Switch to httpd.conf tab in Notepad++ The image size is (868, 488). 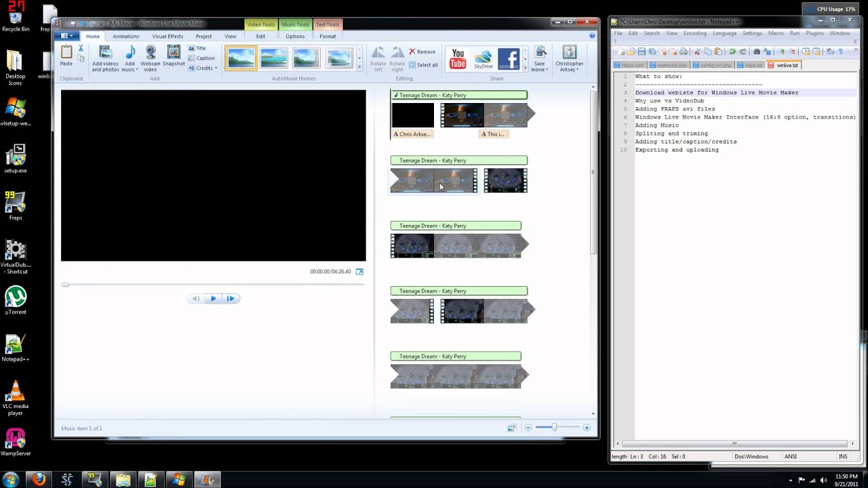pos(630,65)
